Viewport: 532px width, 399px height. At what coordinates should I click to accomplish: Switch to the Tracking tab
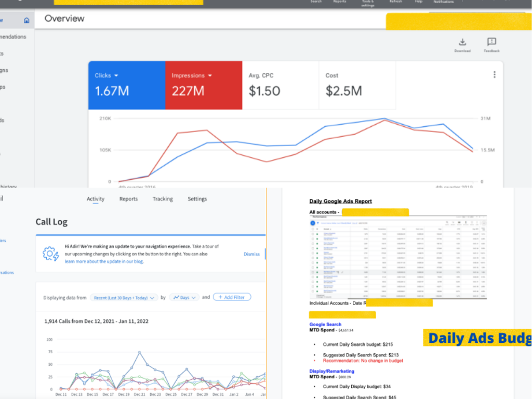pos(163,199)
